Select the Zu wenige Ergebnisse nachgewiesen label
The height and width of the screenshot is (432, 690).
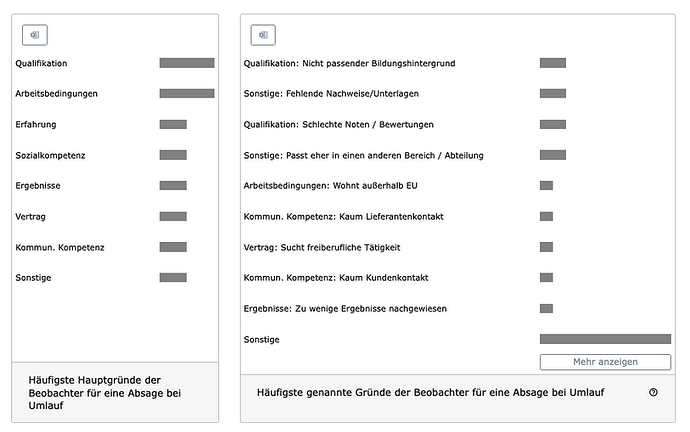point(345,309)
